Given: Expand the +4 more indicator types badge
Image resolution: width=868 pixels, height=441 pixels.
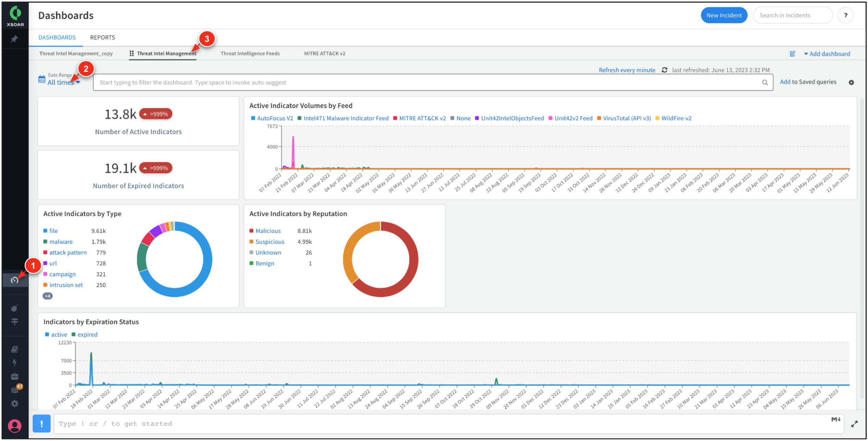Looking at the screenshot, I should [48, 296].
